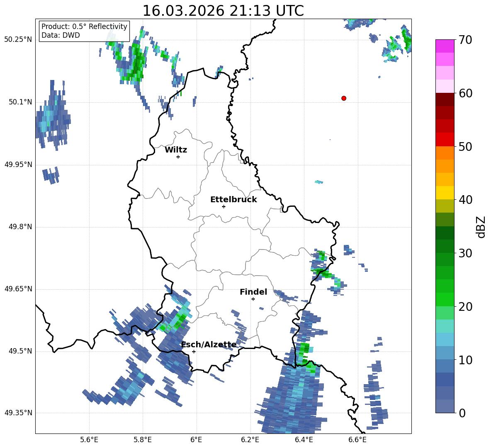Click the red radar site marker dot

(344, 98)
